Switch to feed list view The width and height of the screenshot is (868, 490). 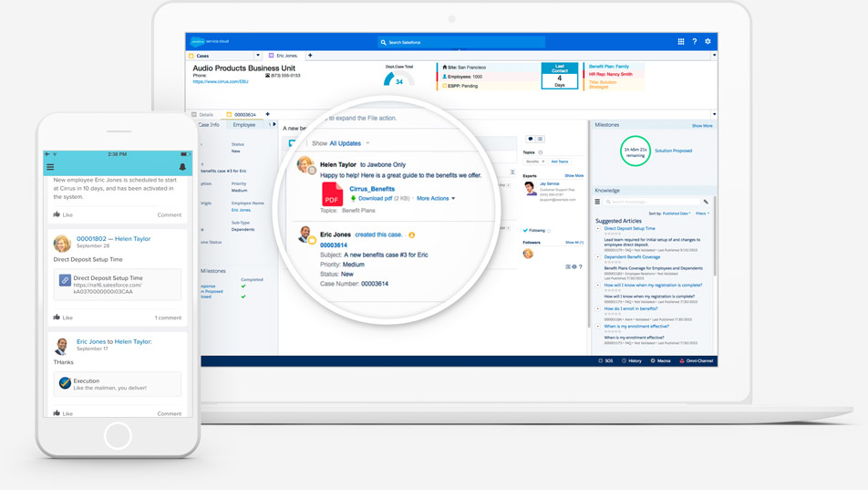pos(541,139)
